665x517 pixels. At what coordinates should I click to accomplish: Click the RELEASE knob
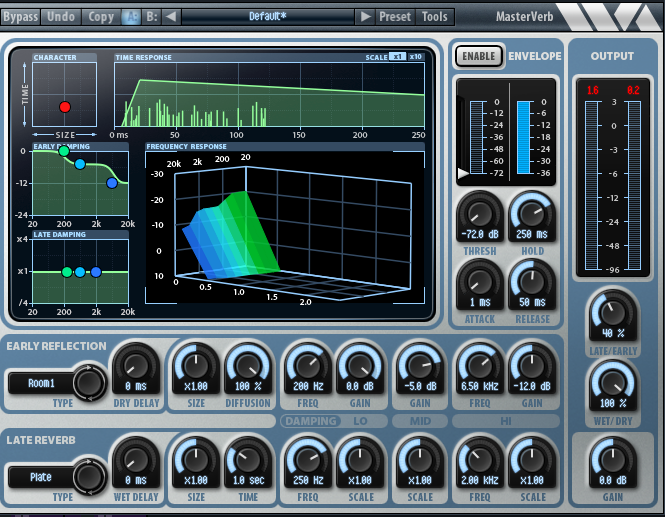point(532,280)
